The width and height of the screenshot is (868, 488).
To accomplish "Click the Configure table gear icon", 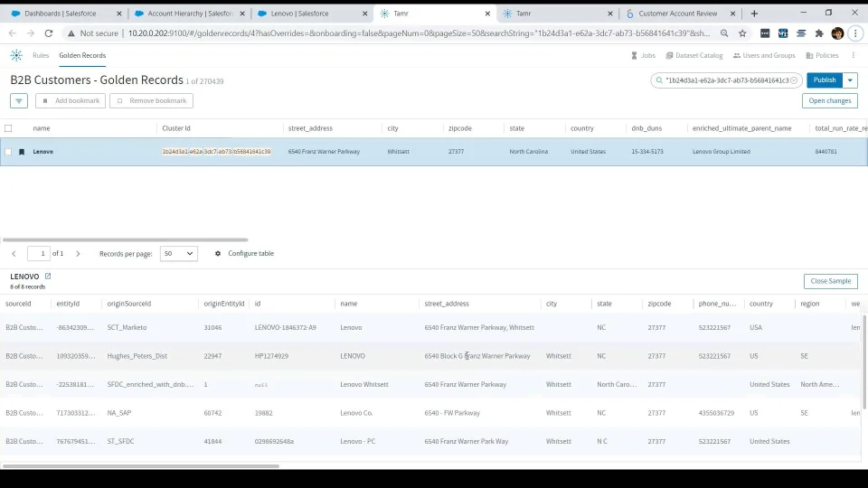I will pyautogui.click(x=218, y=253).
